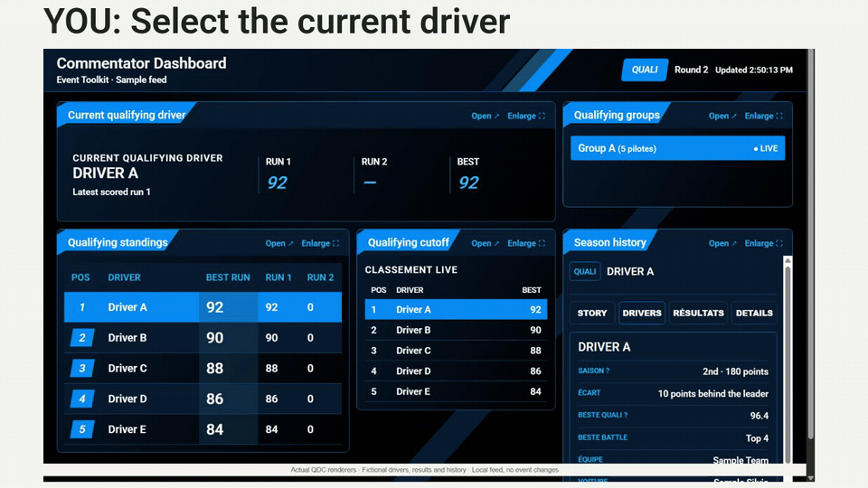Viewport: 868px width, 488px height.
Task: Click 'Latest scored run 1' text
Action: click(111, 192)
